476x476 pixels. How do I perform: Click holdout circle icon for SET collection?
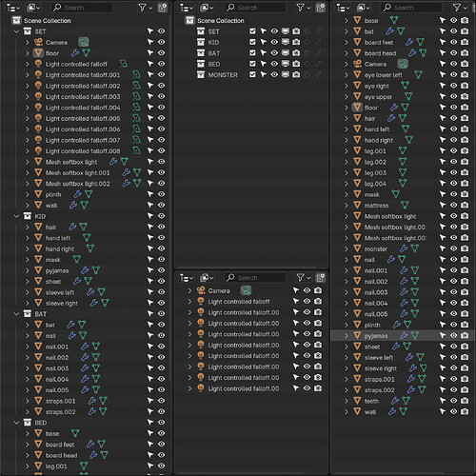click(307, 31)
